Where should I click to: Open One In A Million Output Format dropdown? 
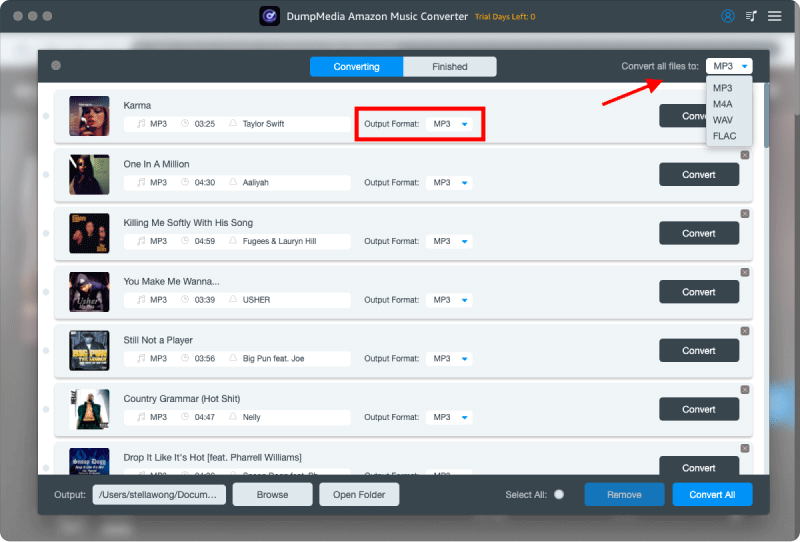click(449, 183)
